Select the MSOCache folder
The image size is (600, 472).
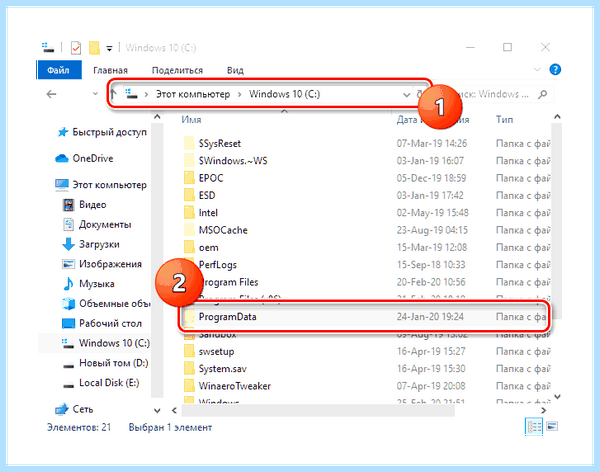pyautogui.click(x=223, y=230)
